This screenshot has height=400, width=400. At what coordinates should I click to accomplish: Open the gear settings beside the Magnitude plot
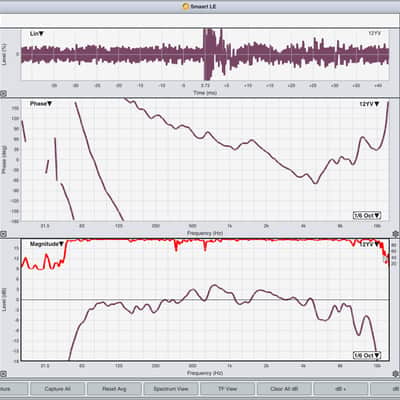[x=396, y=374]
